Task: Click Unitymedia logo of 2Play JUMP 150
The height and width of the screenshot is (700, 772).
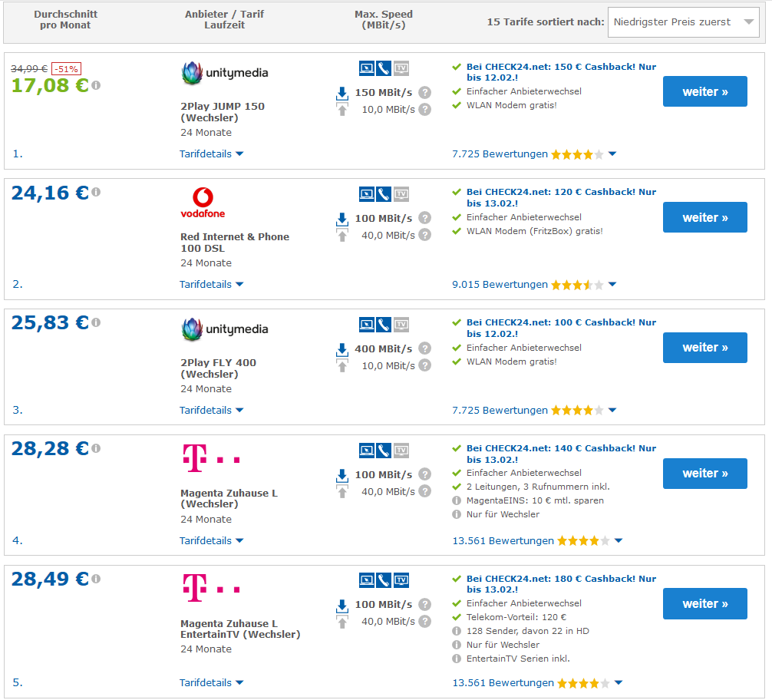Action: point(225,73)
